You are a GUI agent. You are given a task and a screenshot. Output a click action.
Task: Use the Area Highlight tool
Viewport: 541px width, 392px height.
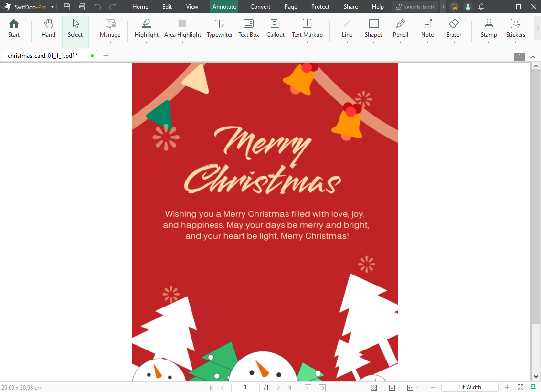click(x=182, y=29)
